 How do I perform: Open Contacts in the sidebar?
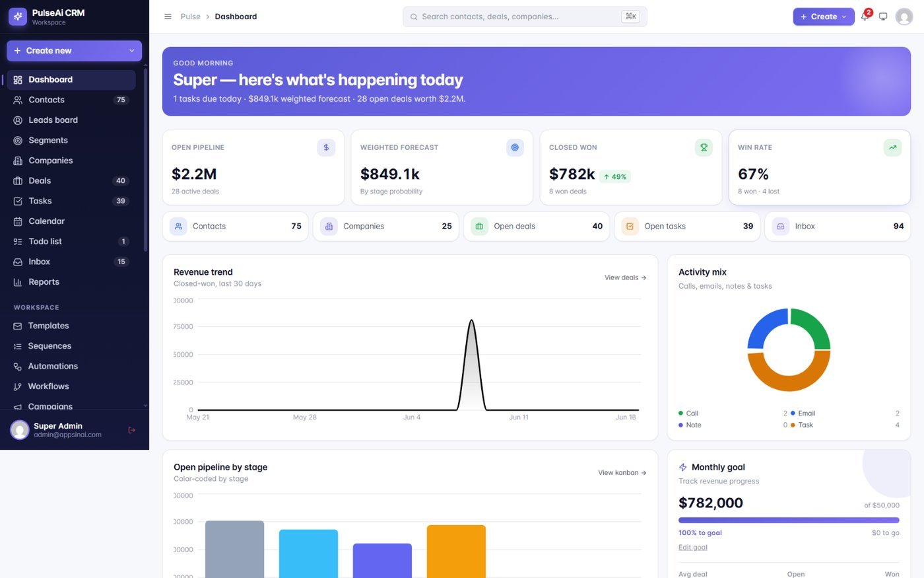click(71, 100)
